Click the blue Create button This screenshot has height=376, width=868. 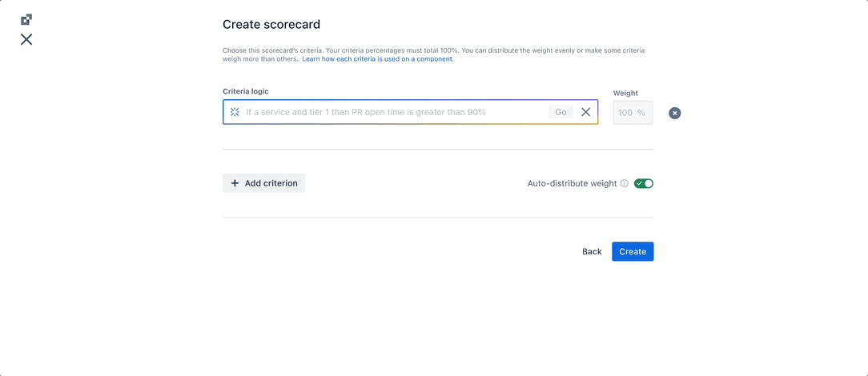[633, 251]
